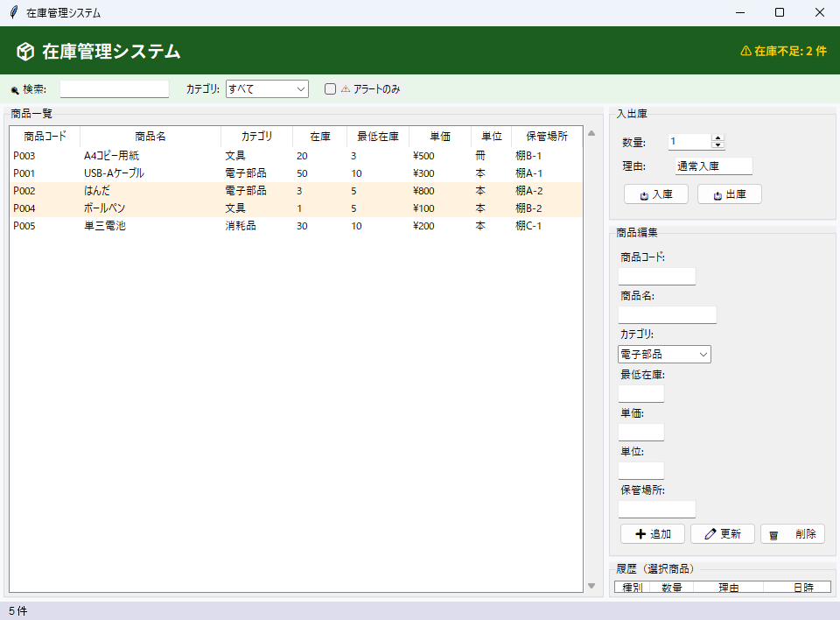Select the ボールペン product row
The image size is (840, 620).
pyautogui.click(x=296, y=208)
